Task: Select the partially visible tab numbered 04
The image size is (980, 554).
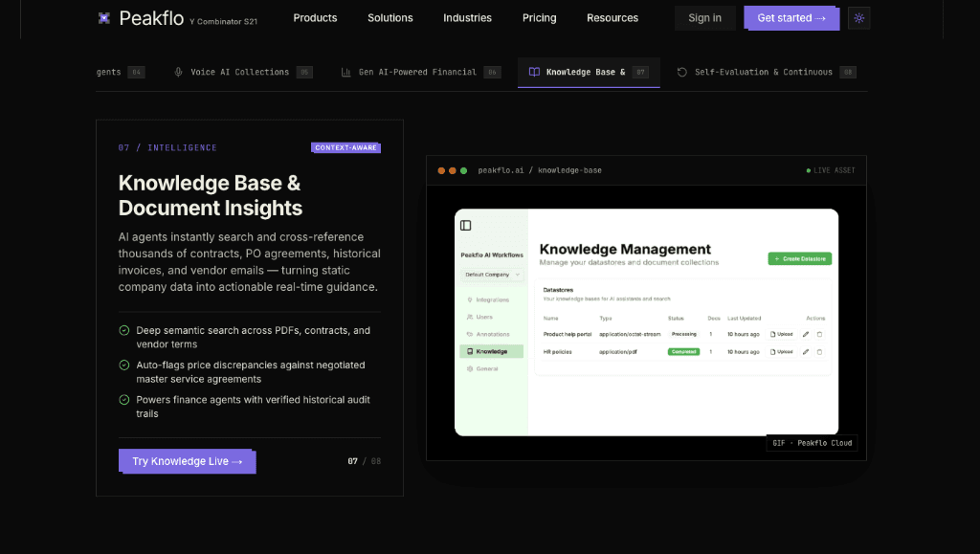Action: pos(121,73)
